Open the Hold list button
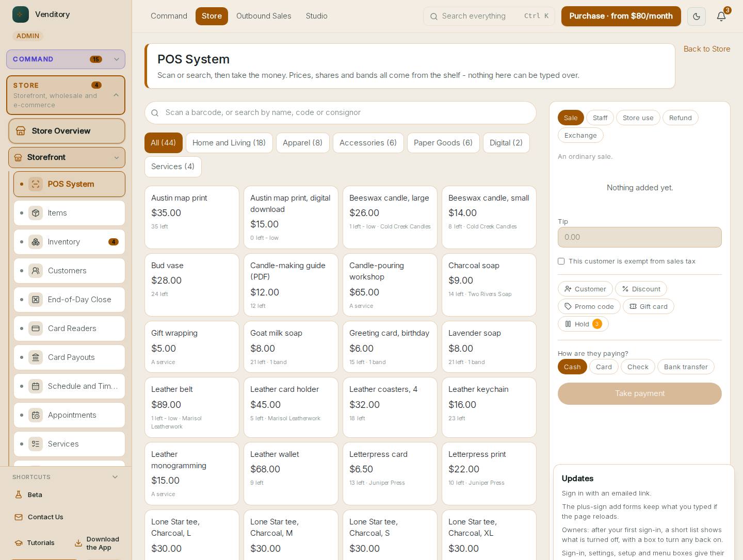The width and height of the screenshot is (743, 560). [x=583, y=324]
